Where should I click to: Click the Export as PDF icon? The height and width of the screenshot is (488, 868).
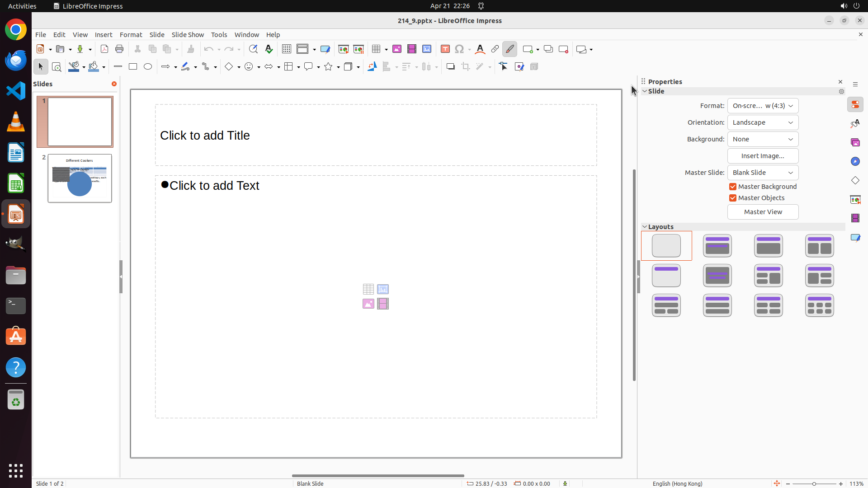104,49
